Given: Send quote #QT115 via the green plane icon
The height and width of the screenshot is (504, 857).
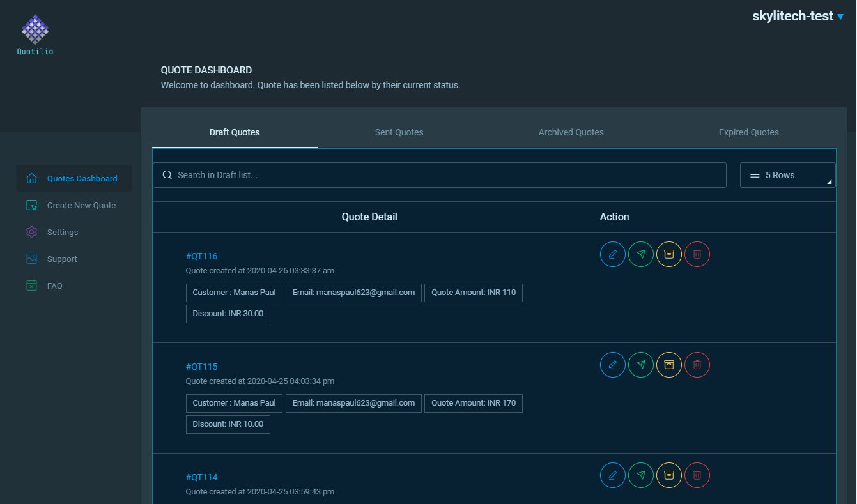Looking at the screenshot, I should click(x=641, y=365).
